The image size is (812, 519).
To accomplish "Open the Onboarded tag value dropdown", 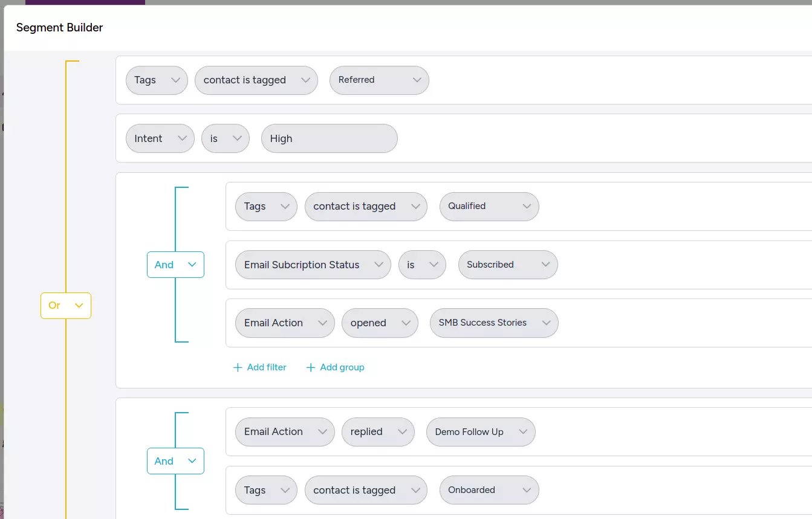I will 489,490.
